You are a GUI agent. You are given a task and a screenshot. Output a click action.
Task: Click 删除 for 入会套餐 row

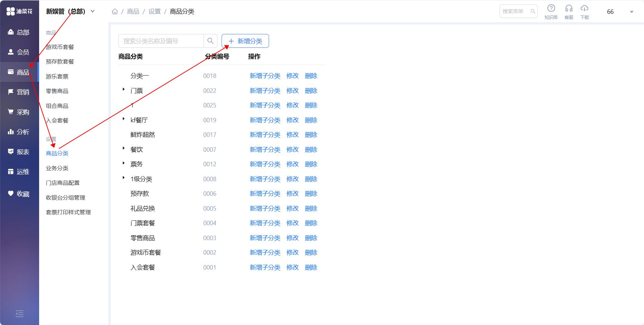coord(311,267)
